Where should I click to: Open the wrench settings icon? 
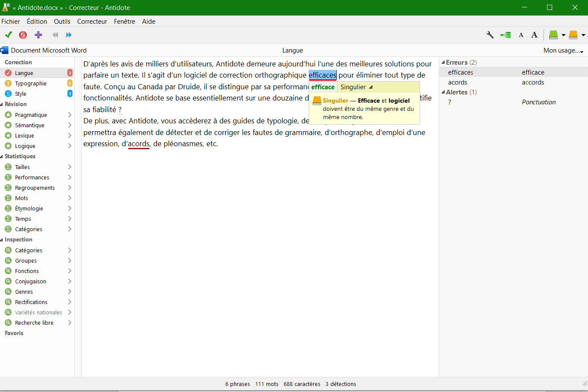[x=490, y=35]
